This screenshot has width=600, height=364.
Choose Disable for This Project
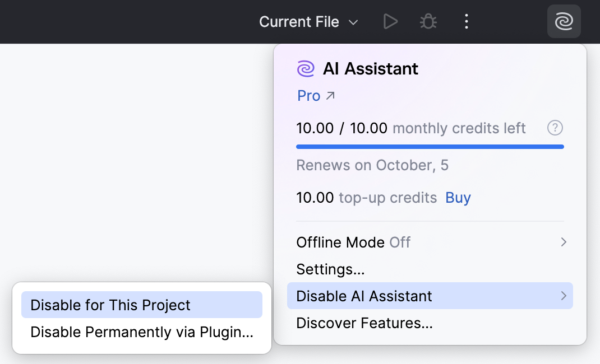coord(141,305)
